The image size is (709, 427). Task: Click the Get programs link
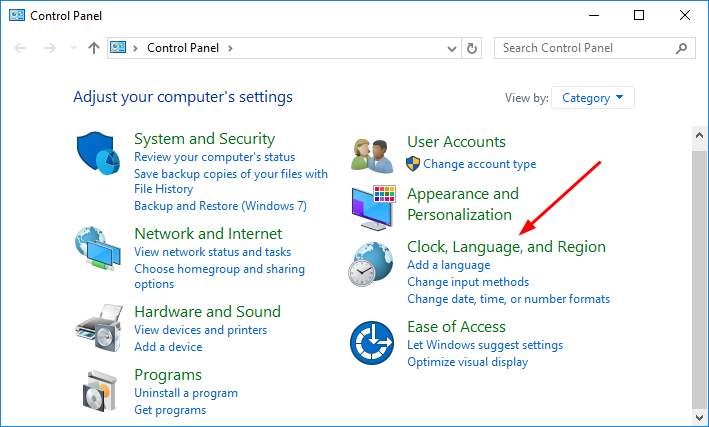click(x=170, y=410)
